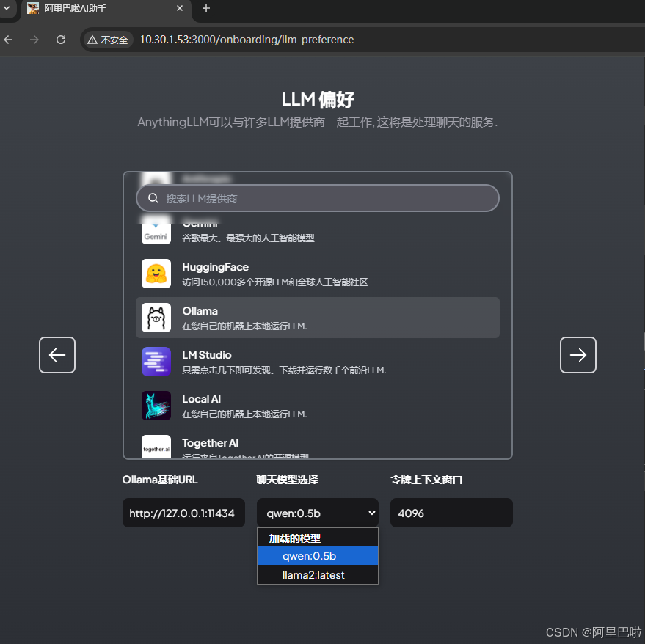Select the llama2:latest model option
The image size is (645, 644).
(317, 575)
